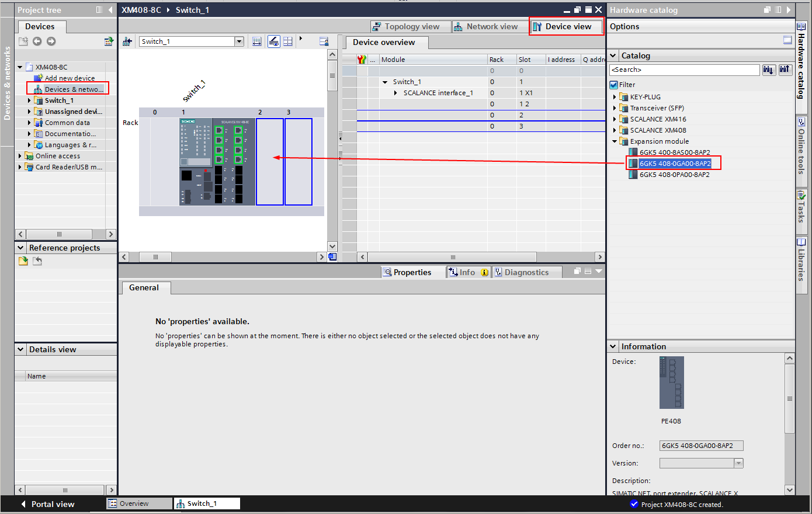Click the diagnostics column icon in Device overview header
This screenshot has height=514, width=812.
[362, 60]
